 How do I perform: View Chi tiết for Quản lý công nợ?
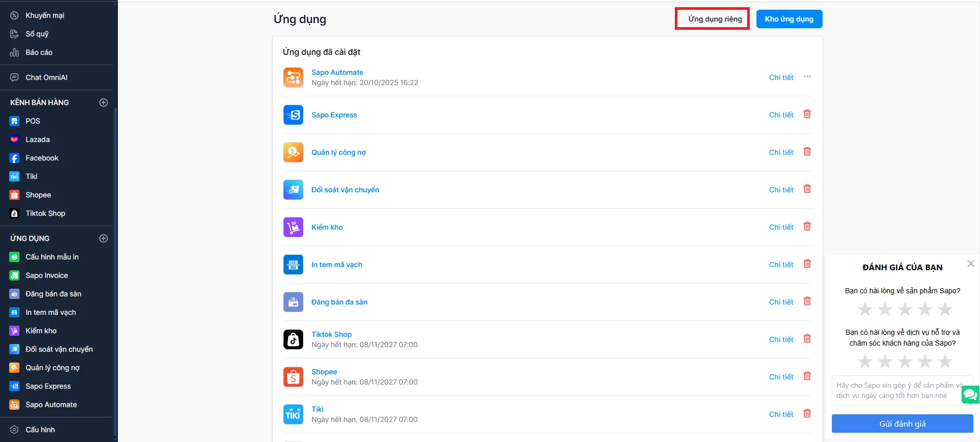click(781, 152)
